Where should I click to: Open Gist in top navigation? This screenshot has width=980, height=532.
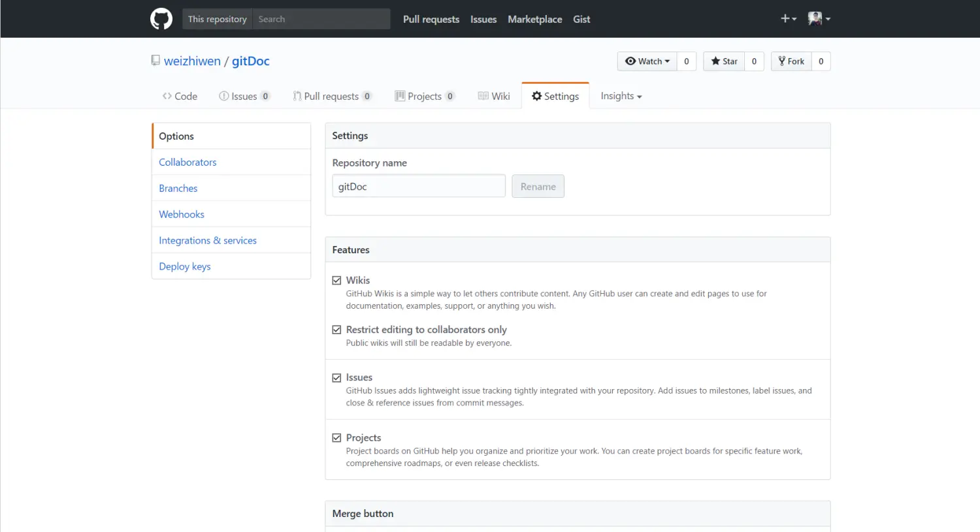pos(581,19)
